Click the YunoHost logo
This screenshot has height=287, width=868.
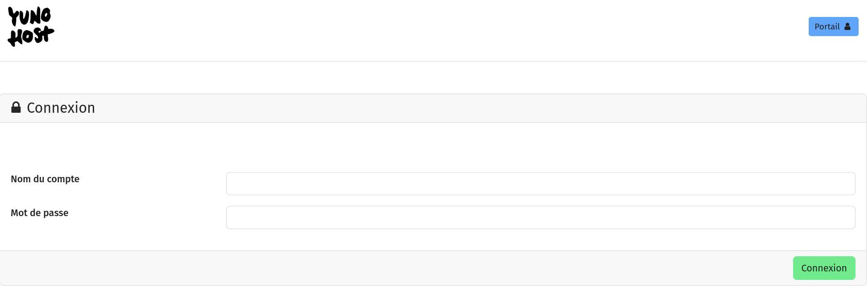(31, 27)
